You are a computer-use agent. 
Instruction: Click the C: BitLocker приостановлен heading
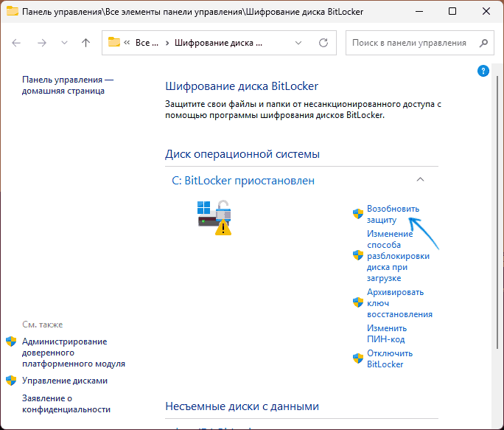click(243, 181)
